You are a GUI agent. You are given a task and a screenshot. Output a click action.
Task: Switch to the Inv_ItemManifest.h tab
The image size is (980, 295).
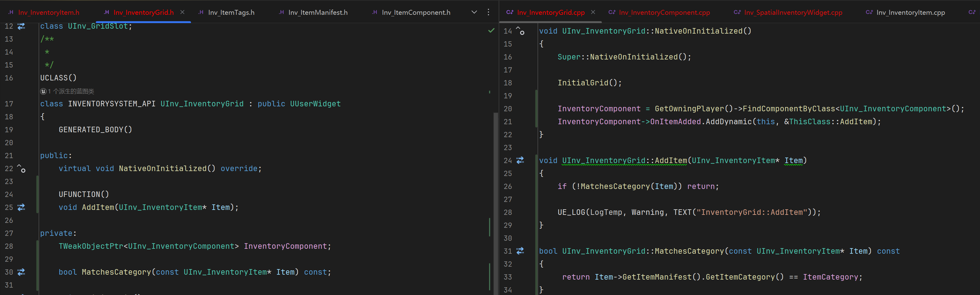(x=313, y=13)
